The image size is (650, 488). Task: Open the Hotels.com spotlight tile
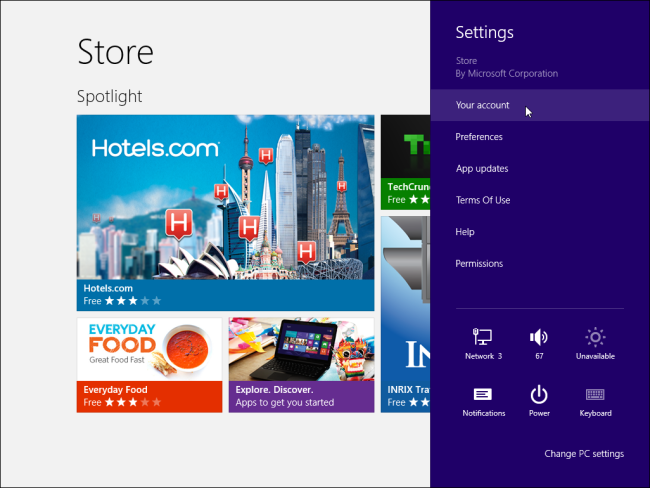225,213
